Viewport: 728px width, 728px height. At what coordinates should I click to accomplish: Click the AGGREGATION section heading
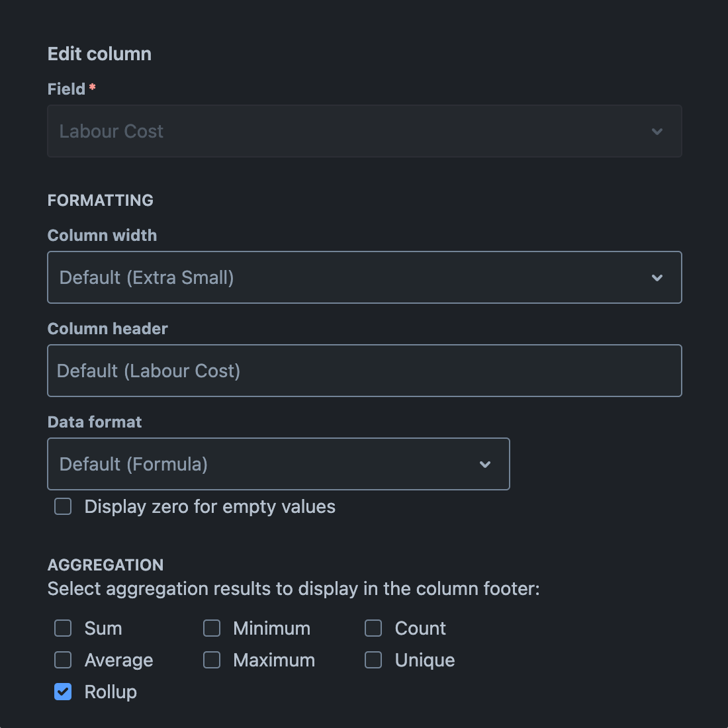pyautogui.click(x=105, y=565)
